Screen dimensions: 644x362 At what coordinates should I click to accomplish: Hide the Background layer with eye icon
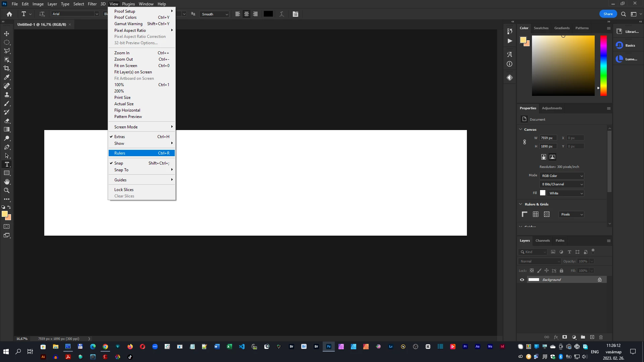click(x=522, y=280)
